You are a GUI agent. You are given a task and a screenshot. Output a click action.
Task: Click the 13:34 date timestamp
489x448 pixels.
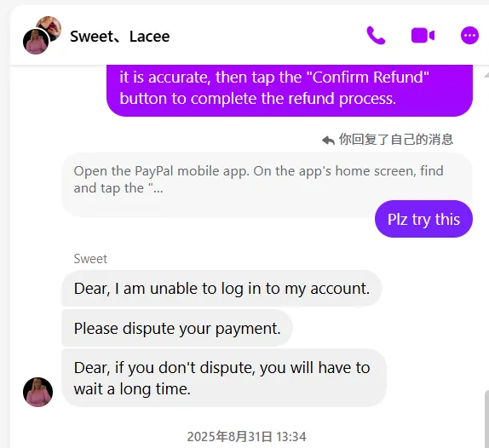[x=246, y=437]
